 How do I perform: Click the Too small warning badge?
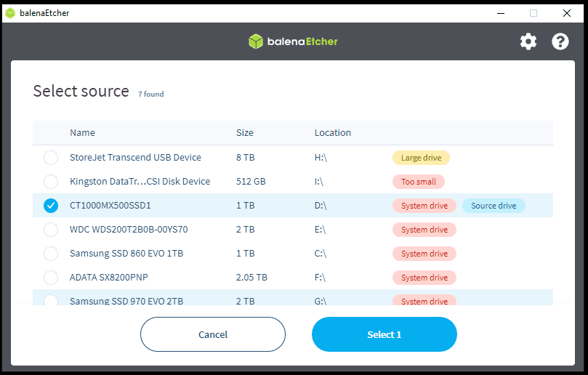(x=419, y=182)
